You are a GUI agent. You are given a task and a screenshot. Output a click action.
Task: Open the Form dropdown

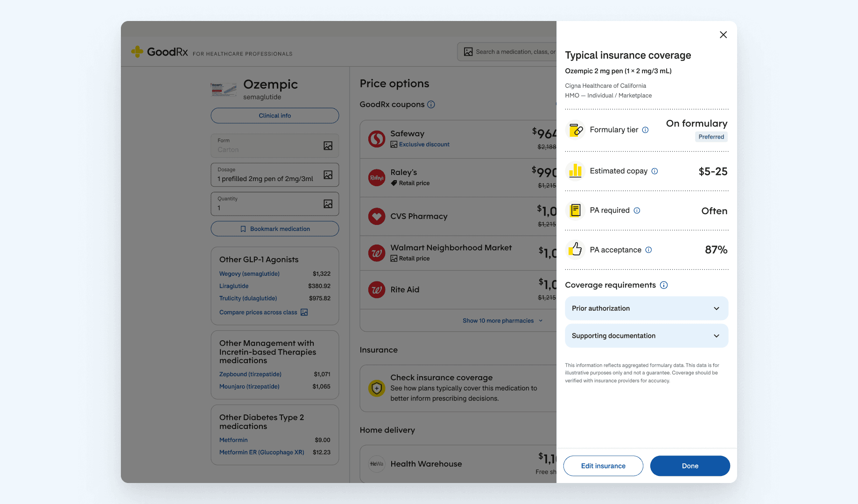click(275, 146)
